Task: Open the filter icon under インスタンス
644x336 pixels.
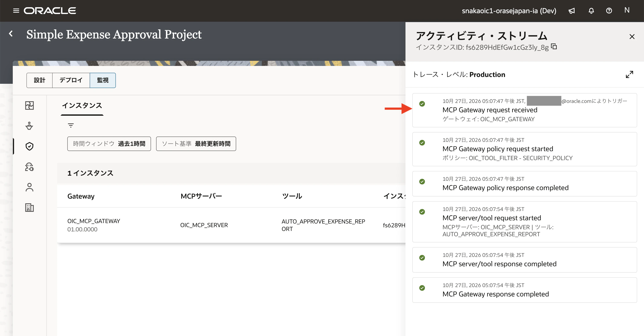Action: [x=71, y=125]
